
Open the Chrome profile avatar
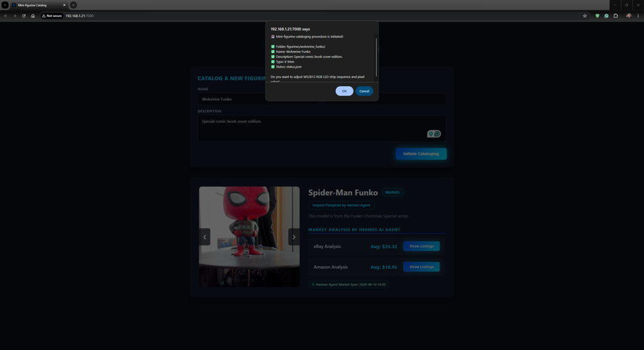coord(629,16)
